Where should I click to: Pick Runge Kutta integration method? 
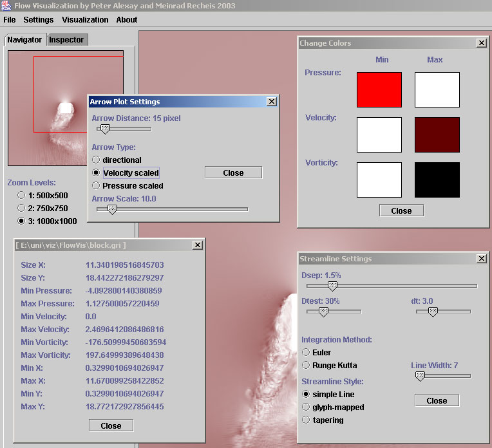tap(307, 365)
